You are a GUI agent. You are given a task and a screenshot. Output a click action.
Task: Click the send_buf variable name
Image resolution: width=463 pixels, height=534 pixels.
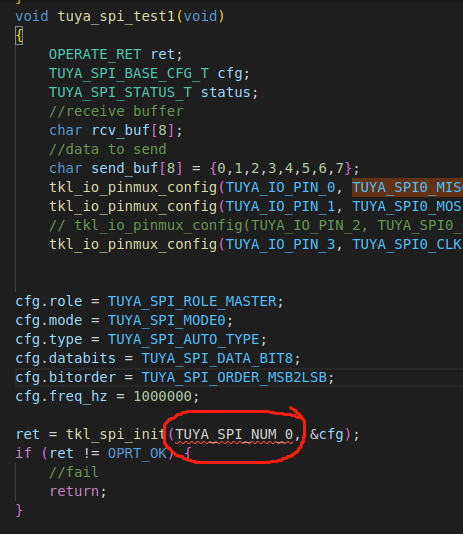pyautogui.click(x=125, y=169)
